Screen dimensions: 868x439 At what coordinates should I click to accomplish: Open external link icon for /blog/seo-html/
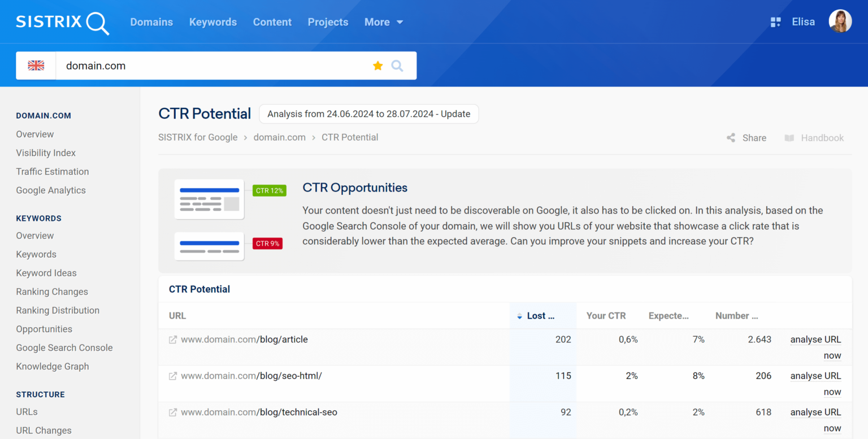click(x=173, y=376)
